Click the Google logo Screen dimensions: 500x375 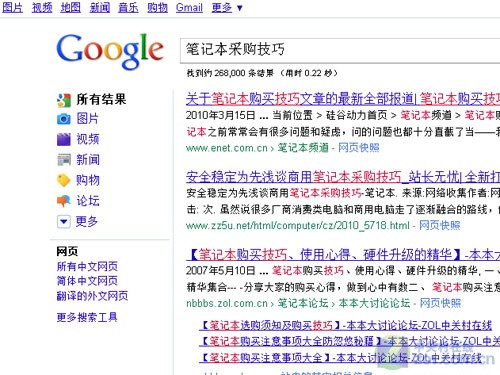coord(110,52)
